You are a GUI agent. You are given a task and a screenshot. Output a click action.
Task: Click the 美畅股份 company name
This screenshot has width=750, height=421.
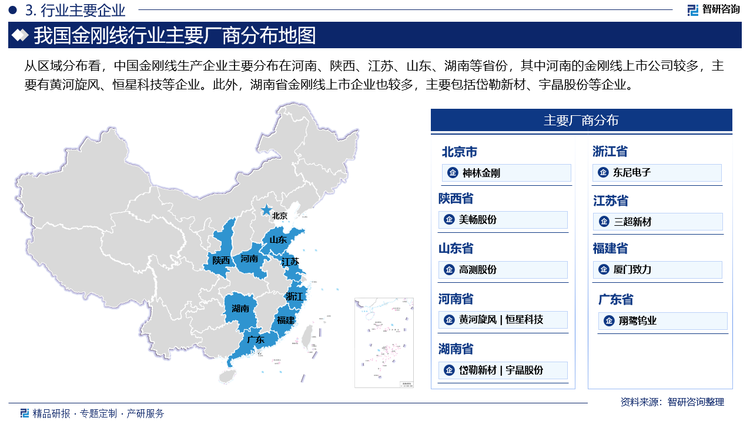[x=478, y=220]
